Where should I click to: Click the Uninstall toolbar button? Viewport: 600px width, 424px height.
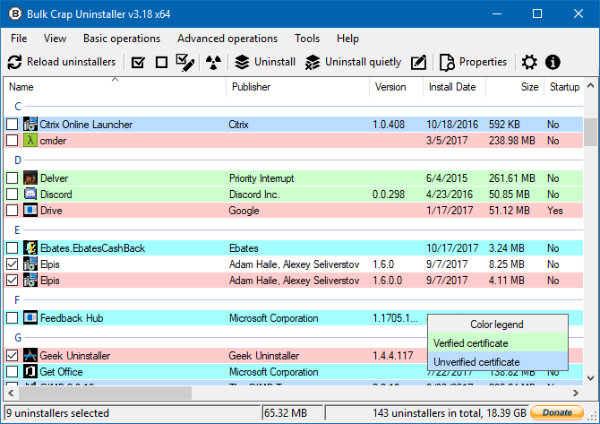[265, 62]
